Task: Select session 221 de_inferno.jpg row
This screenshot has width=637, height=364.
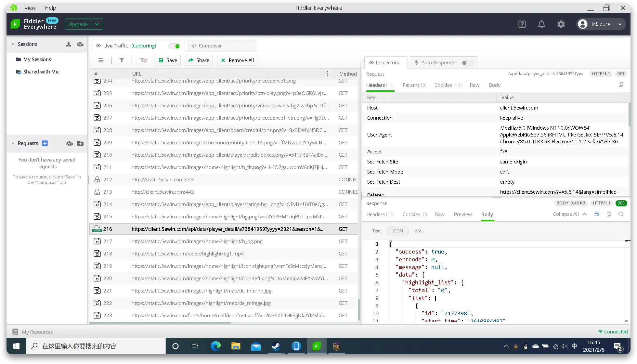Action: pos(224,291)
